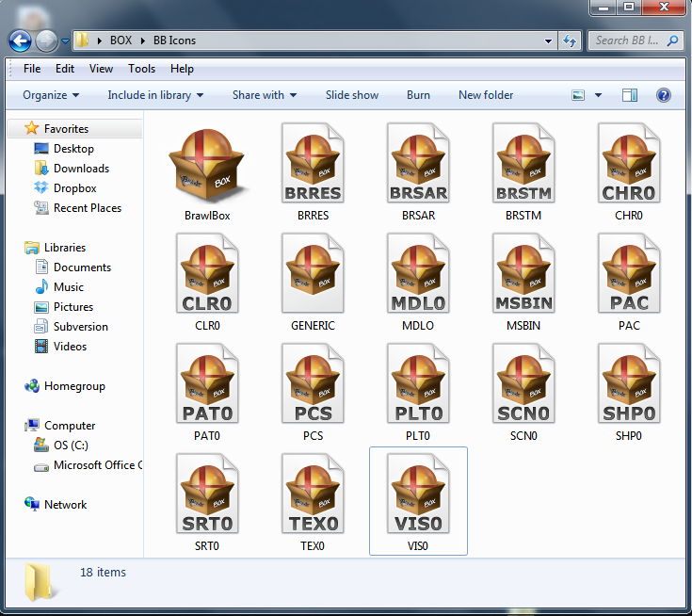Select the TEX0 file icon
The image size is (692, 616).
[x=313, y=494]
